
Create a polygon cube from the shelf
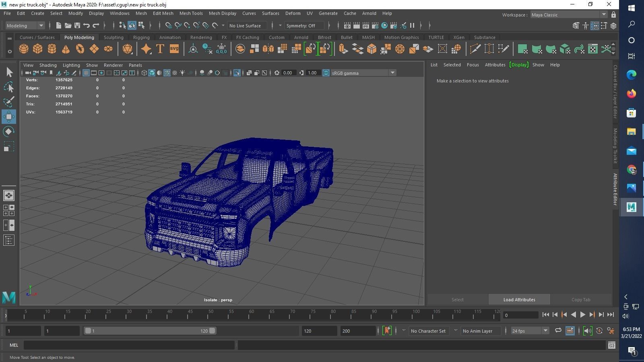click(38, 49)
